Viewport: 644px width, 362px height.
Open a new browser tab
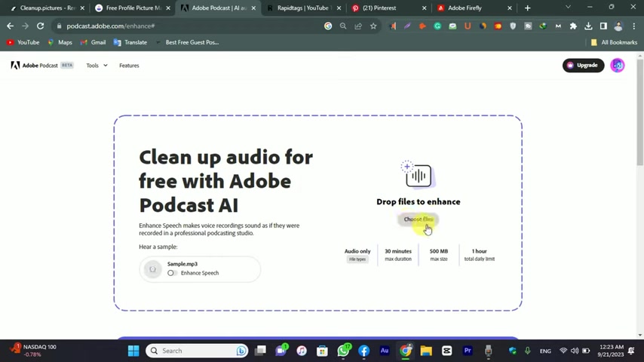(527, 8)
